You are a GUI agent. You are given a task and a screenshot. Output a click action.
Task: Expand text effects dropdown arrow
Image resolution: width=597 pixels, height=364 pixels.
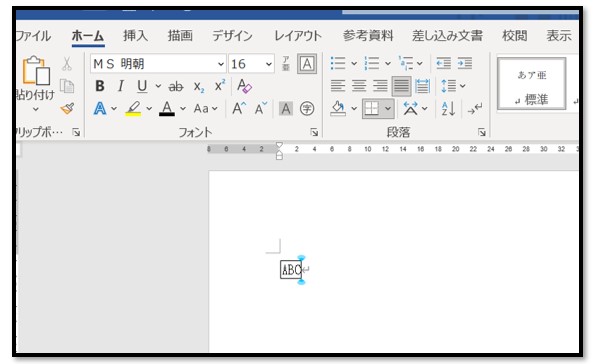click(114, 109)
